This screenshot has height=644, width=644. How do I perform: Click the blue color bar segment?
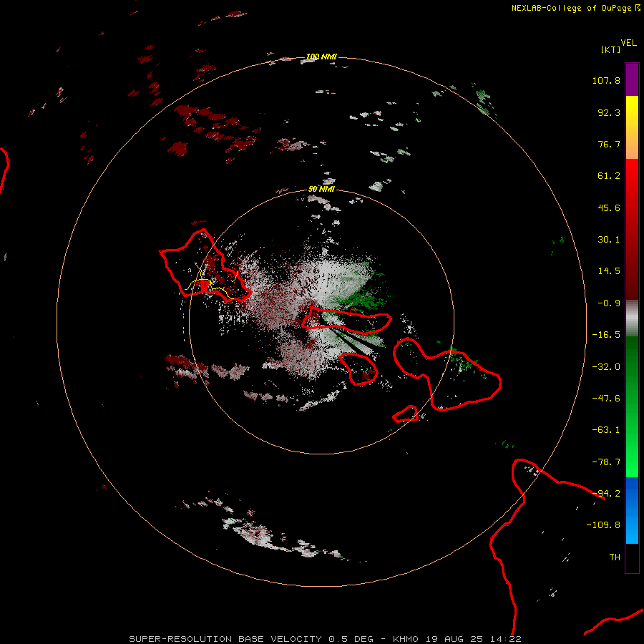[632, 510]
